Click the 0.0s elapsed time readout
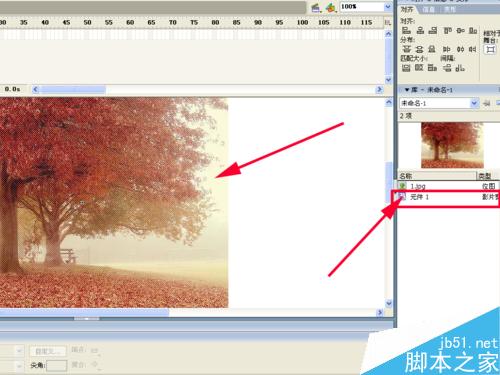Image resolution: width=500 pixels, height=375 pixels. pyautogui.click(x=12, y=89)
